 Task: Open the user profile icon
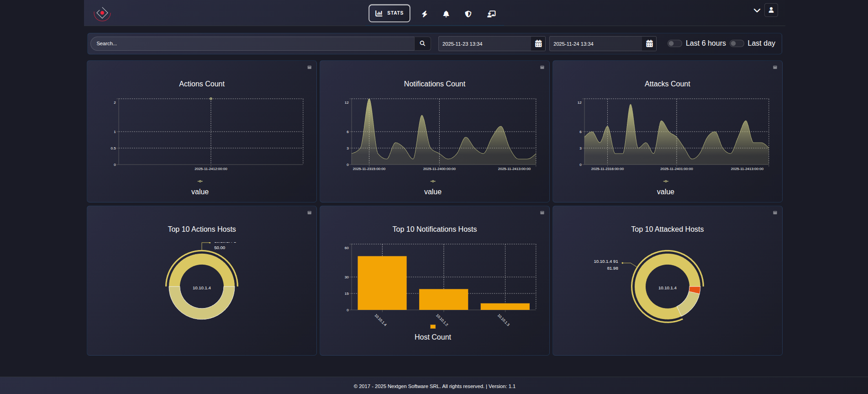[x=771, y=10]
